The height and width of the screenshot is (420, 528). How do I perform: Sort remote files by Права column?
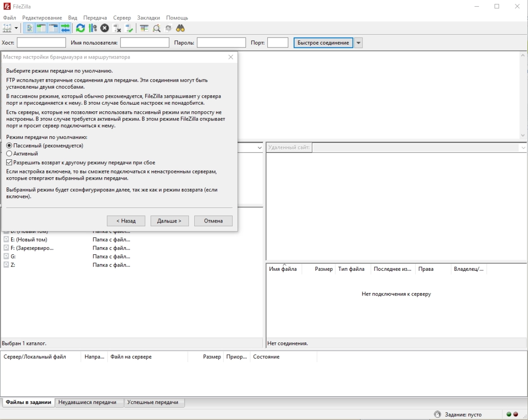tap(433, 269)
